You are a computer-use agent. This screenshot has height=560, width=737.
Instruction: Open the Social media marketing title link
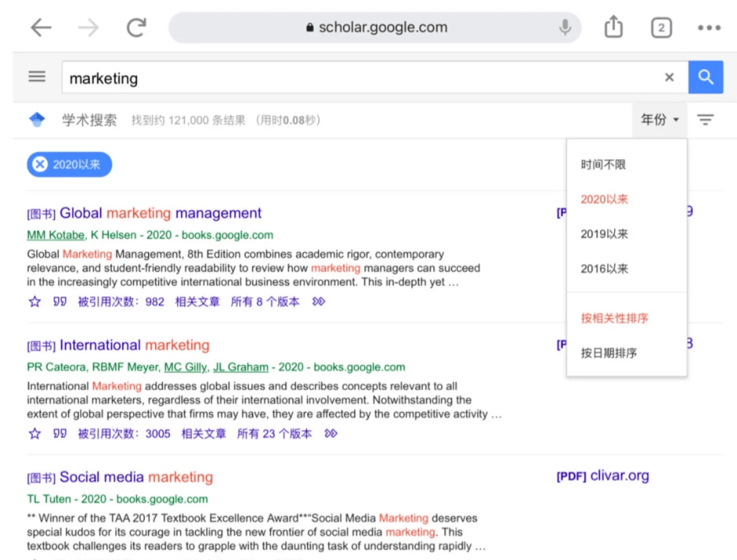tap(136, 477)
